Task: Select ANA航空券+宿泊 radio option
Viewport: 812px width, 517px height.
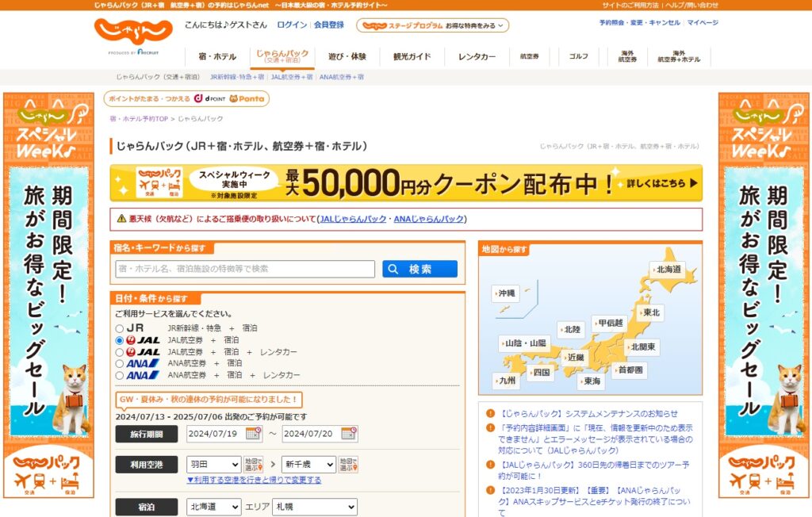Action: pos(120,364)
